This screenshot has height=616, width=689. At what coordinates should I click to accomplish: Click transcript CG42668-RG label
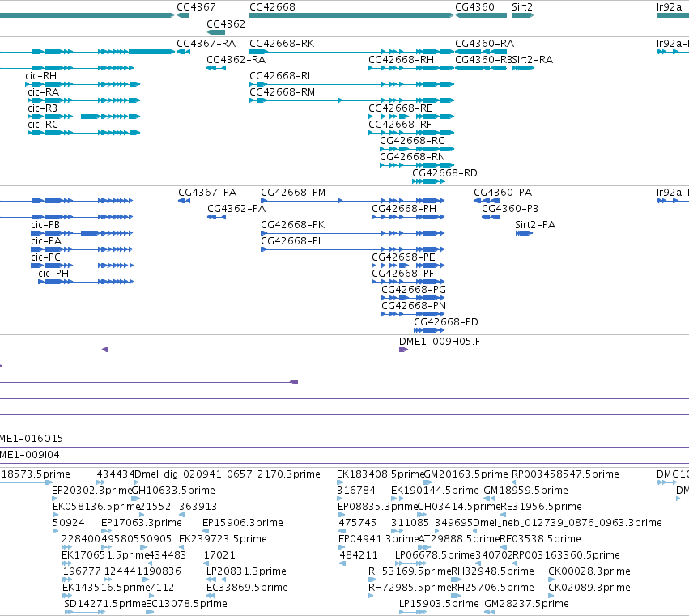(x=413, y=141)
